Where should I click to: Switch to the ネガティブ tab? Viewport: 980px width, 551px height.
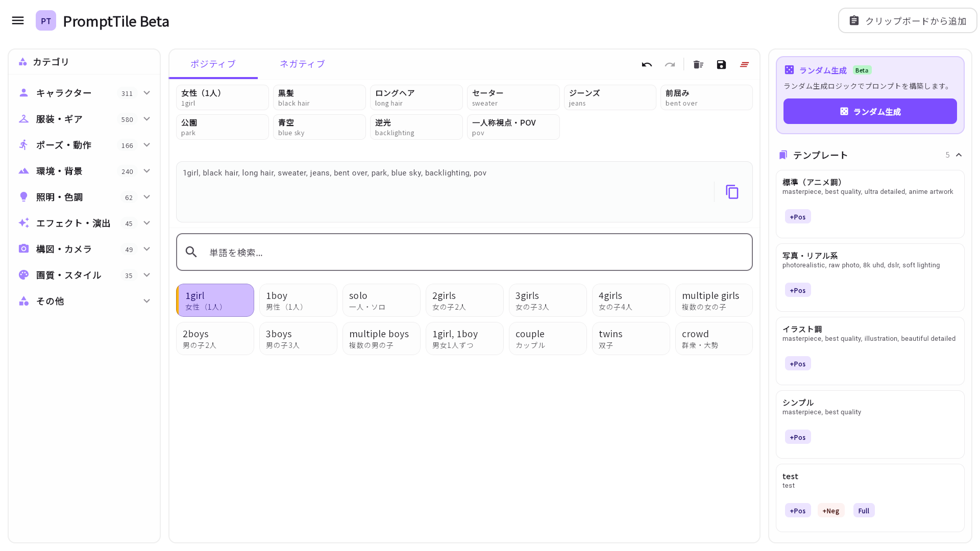[302, 64]
